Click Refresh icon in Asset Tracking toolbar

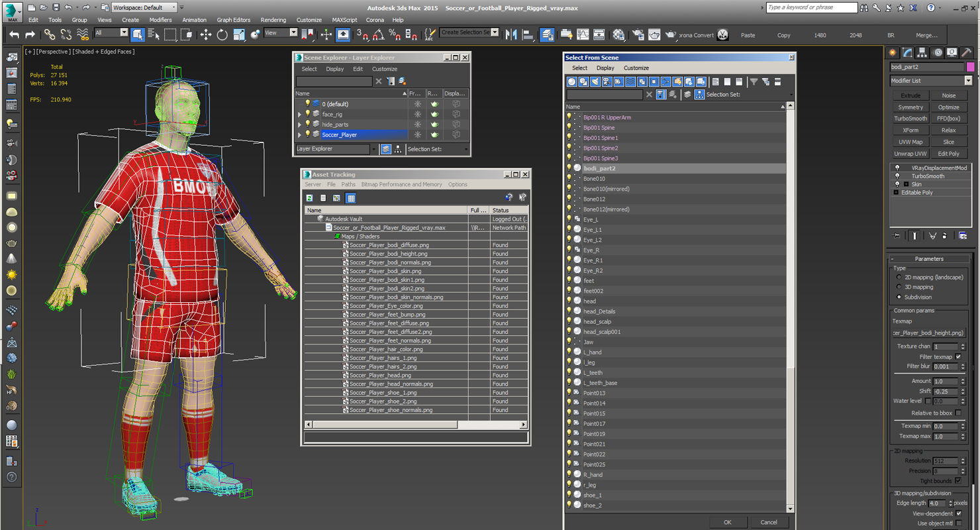pyautogui.click(x=309, y=198)
